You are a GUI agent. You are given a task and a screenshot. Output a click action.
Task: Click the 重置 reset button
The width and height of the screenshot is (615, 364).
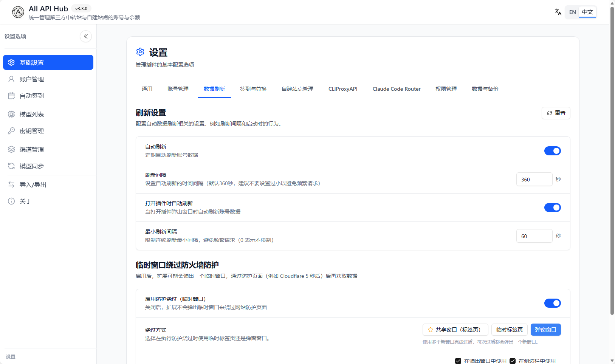tap(556, 113)
